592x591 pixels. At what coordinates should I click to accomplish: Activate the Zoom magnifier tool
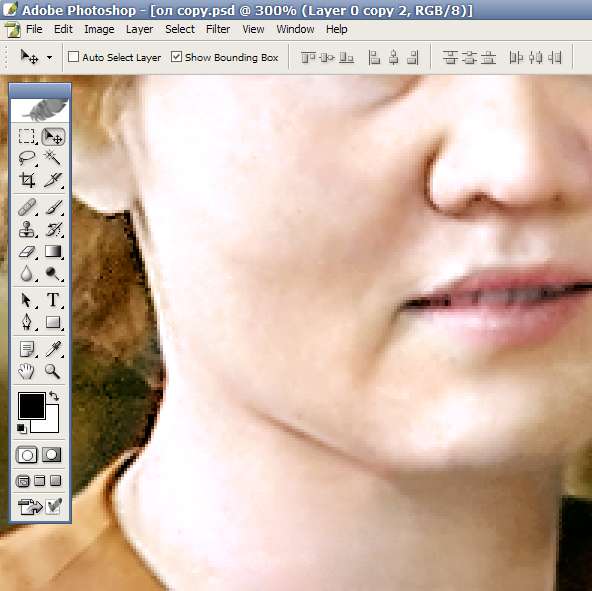click(x=52, y=371)
